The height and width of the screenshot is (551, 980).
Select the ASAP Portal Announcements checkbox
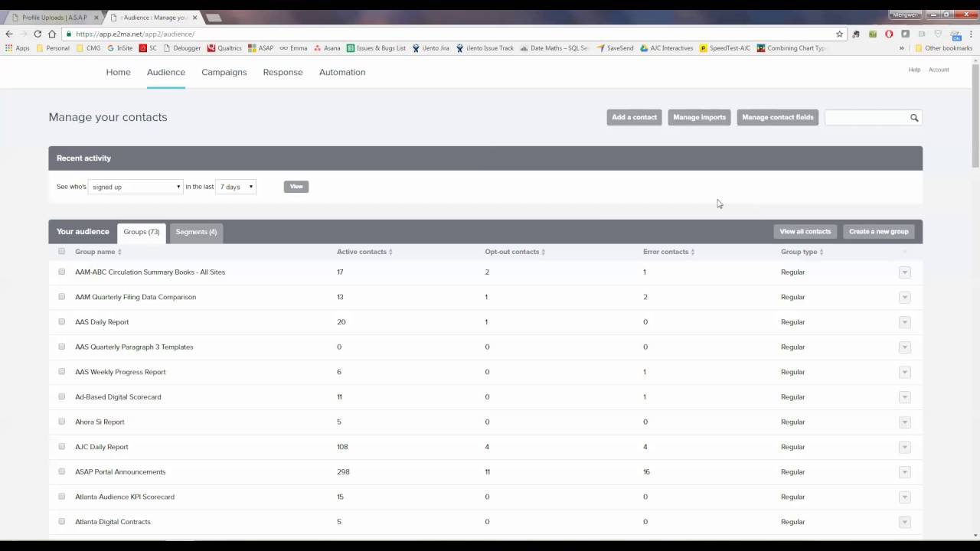coord(62,471)
